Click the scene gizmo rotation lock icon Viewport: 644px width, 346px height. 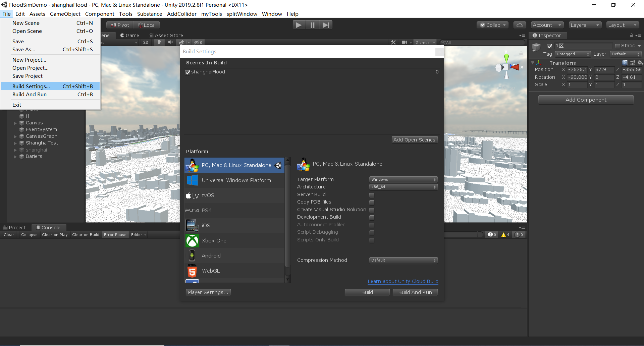tap(521, 53)
